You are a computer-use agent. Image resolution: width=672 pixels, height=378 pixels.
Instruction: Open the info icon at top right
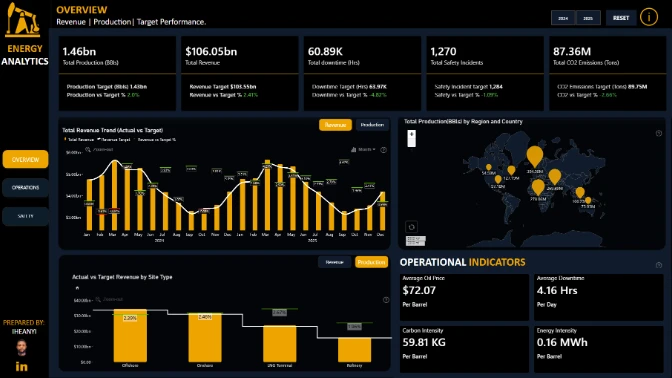point(648,17)
